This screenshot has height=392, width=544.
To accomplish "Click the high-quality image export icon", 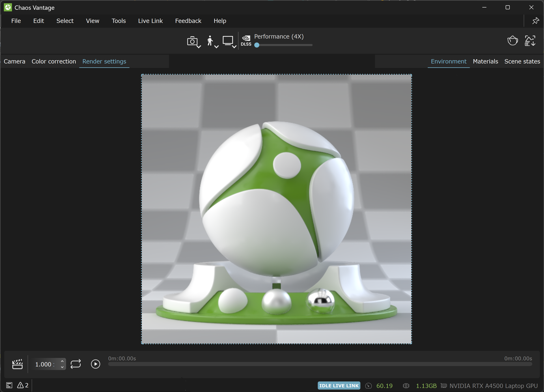I will click(x=530, y=41).
